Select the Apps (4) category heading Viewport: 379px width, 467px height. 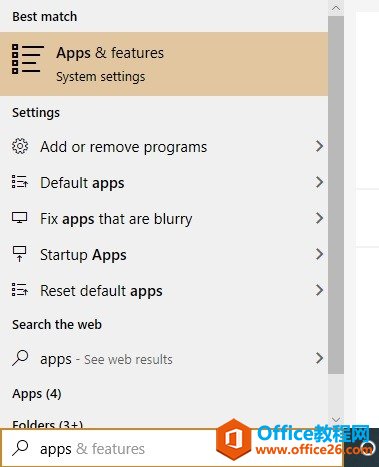[x=37, y=394]
